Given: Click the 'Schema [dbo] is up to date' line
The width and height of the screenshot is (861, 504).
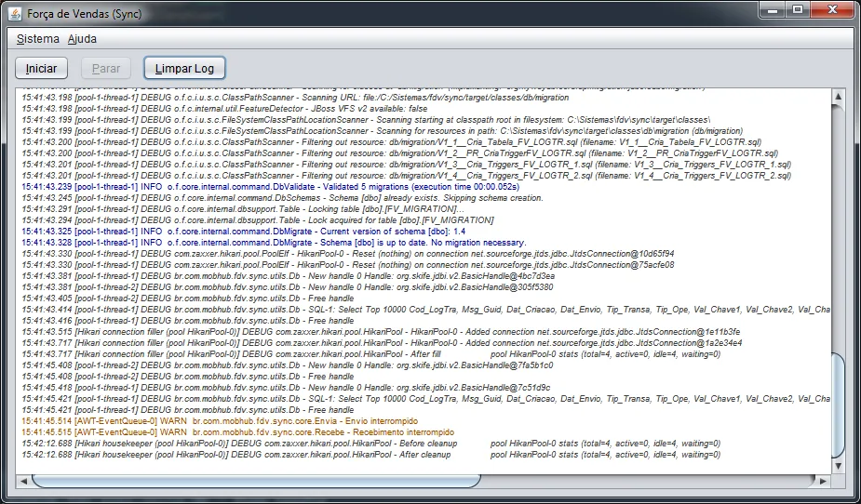Looking at the screenshot, I should [x=274, y=243].
